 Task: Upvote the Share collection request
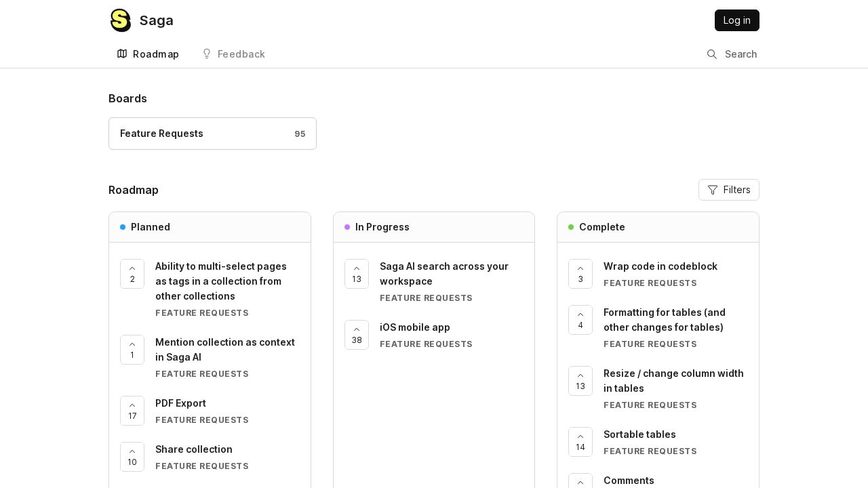[x=132, y=457]
